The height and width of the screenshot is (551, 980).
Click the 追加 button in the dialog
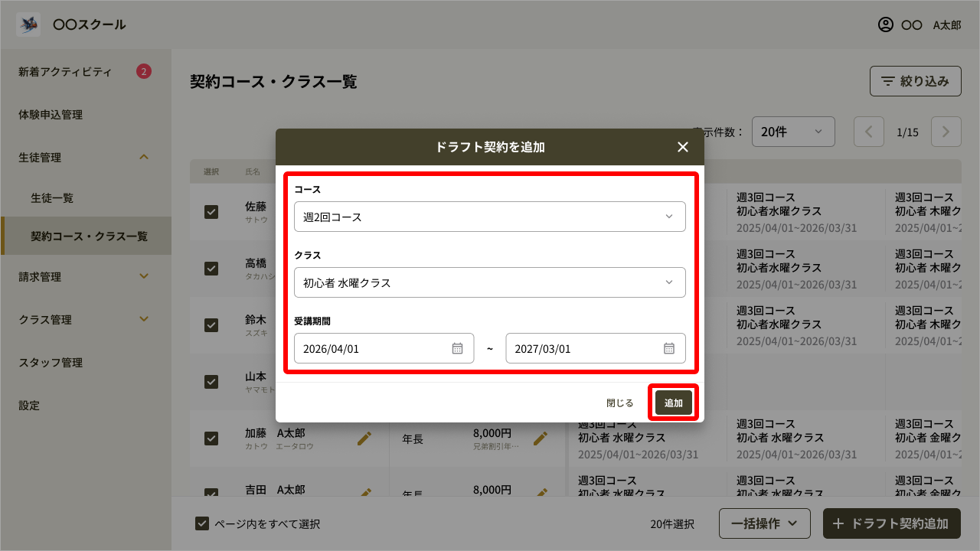point(673,401)
